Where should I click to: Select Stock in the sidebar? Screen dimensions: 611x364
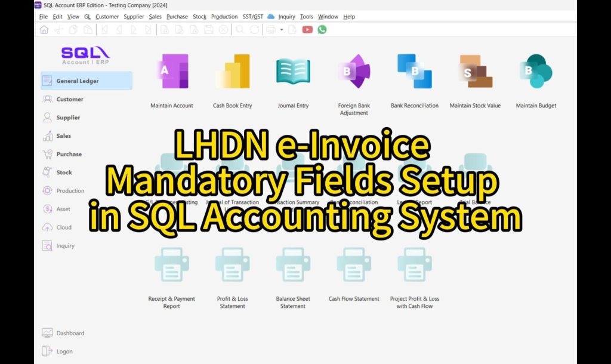tap(57, 172)
